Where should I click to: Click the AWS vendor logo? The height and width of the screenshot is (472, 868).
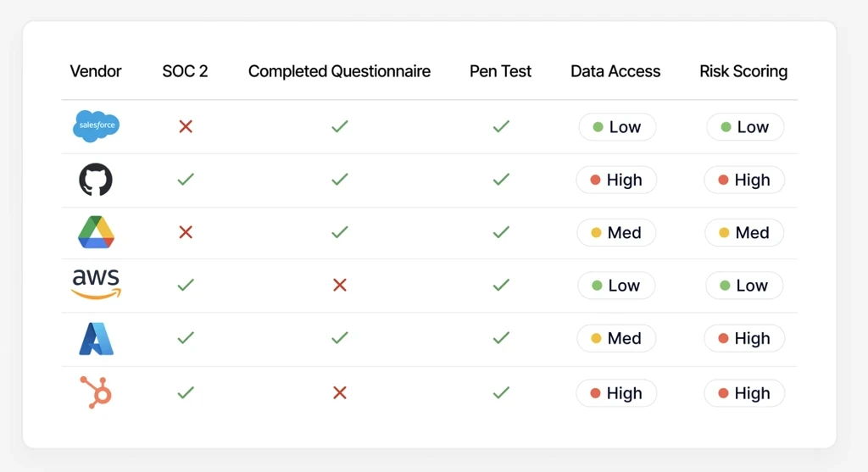[x=96, y=285]
